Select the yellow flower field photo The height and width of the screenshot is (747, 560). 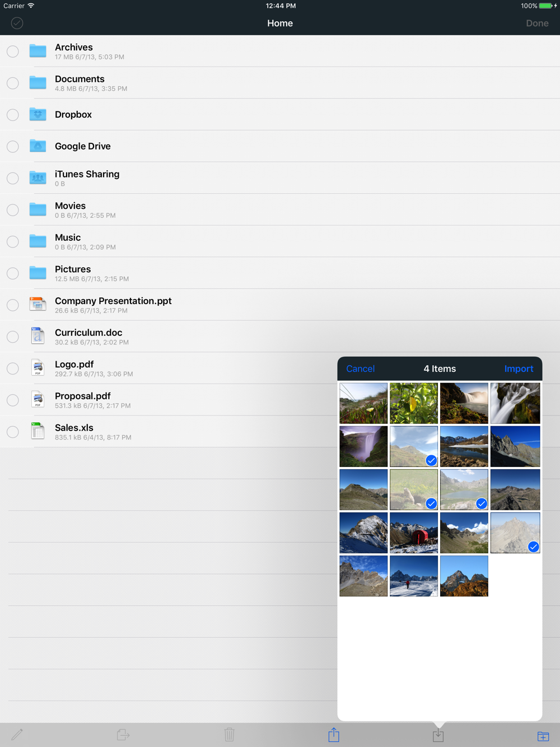pos(363,403)
